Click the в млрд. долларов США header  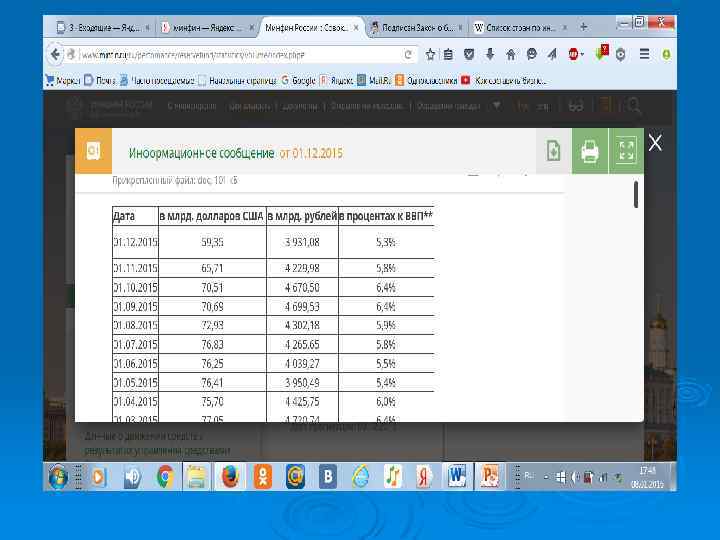pyautogui.click(x=212, y=216)
